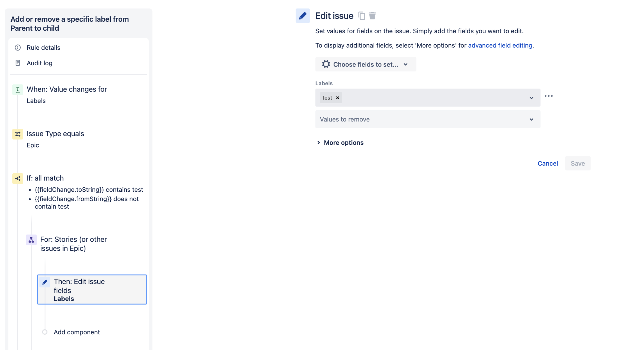Click the Add component circle icon
Viewport: 631px width, 364px height.
(45, 332)
